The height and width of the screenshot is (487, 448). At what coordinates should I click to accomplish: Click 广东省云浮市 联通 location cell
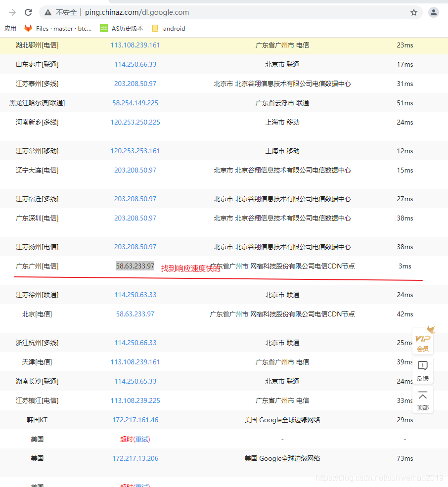(282, 103)
